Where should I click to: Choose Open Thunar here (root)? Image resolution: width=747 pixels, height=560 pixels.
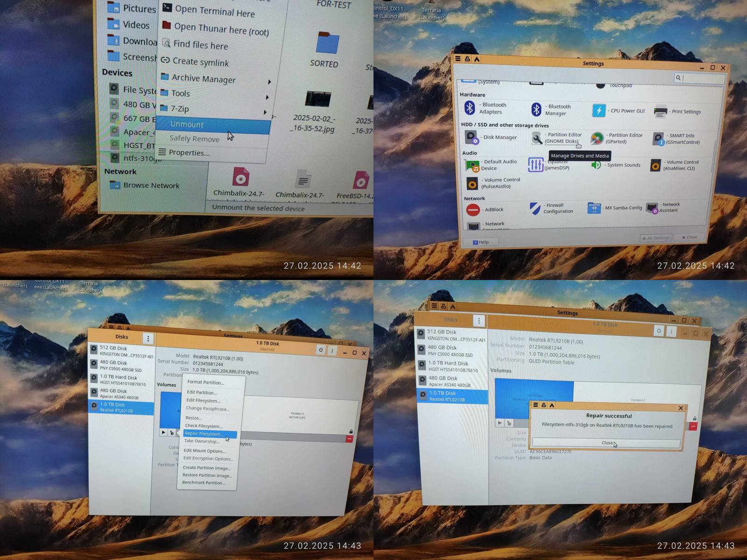(x=215, y=28)
